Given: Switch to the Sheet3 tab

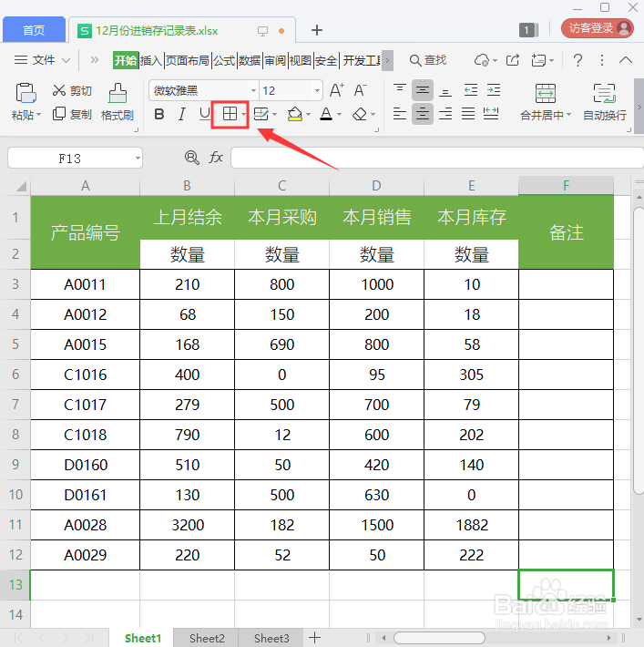Looking at the screenshot, I should pos(271,638).
